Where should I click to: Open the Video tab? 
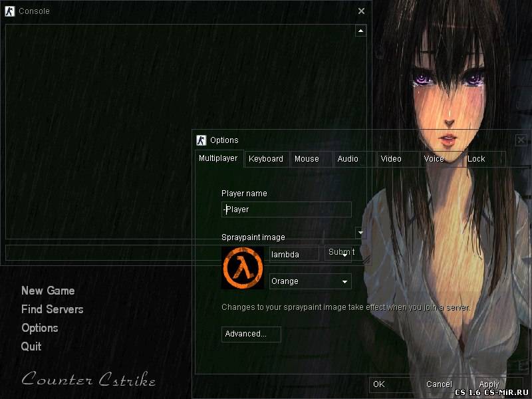coord(398,159)
